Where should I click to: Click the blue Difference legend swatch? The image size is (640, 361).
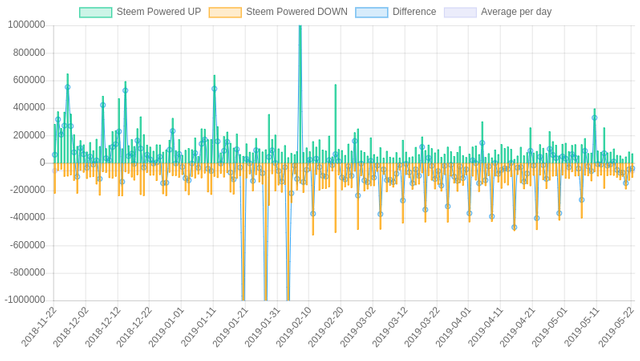tap(371, 12)
